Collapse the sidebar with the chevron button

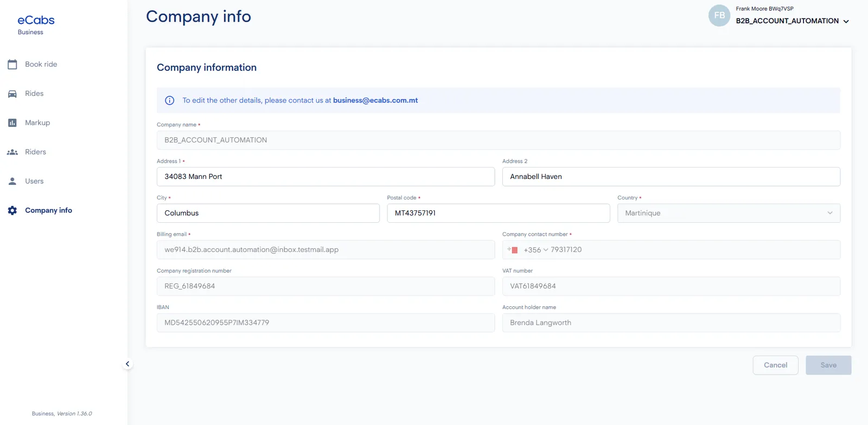click(127, 364)
